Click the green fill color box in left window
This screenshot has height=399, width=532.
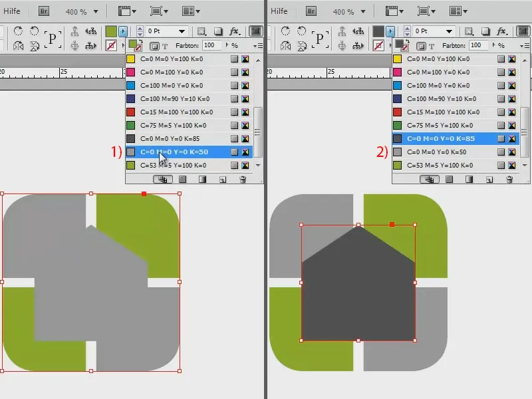(x=111, y=31)
